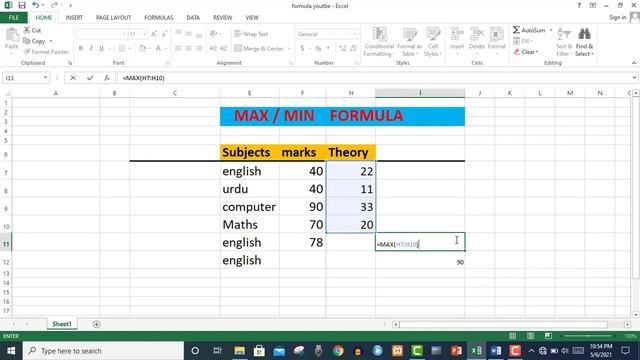This screenshot has height=360, width=640.
Task: Select the 'computer' subject cell
Action: 249,207
